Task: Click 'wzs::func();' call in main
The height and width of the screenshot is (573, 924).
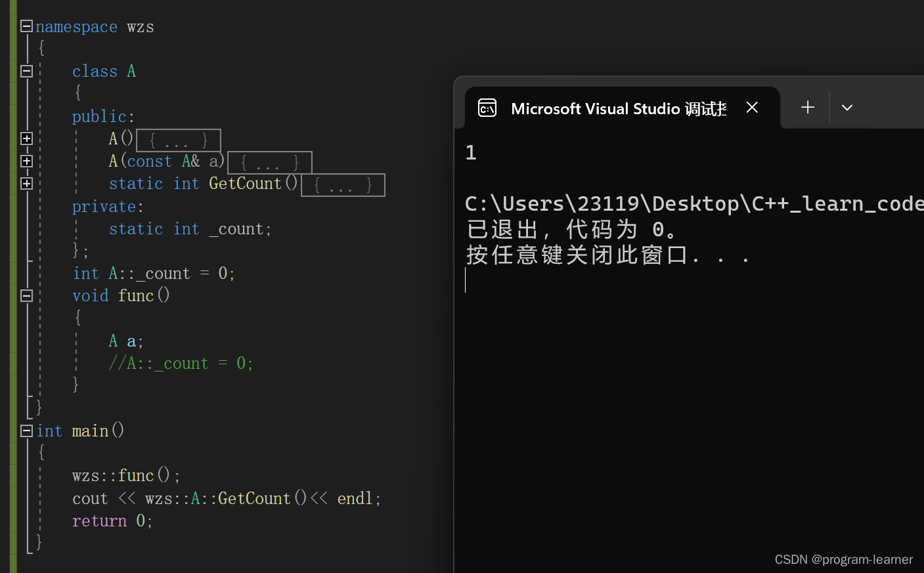Action: click(126, 476)
